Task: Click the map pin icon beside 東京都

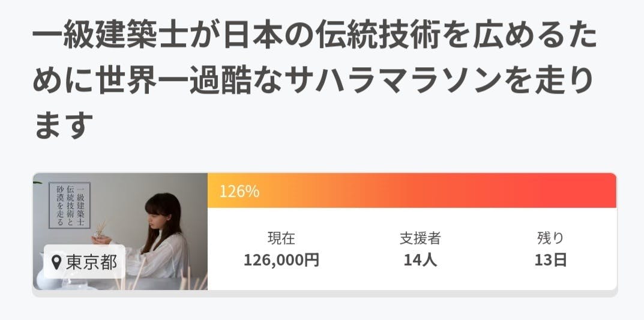Action: [x=57, y=262]
